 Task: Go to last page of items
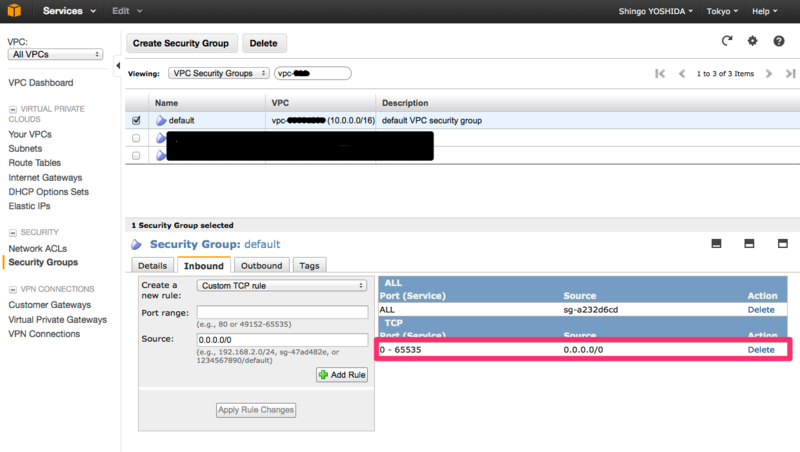[790, 73]
